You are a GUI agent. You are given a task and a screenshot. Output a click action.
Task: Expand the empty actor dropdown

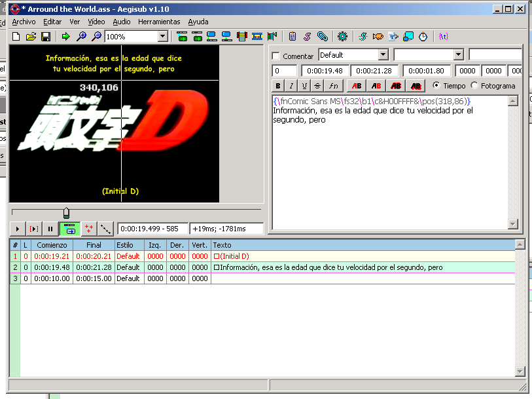pyautogui.click(x=458, y=54)
